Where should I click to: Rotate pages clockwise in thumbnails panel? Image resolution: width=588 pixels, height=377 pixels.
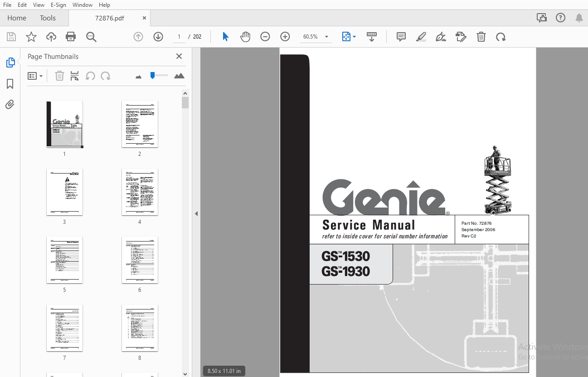coord(106,76)
